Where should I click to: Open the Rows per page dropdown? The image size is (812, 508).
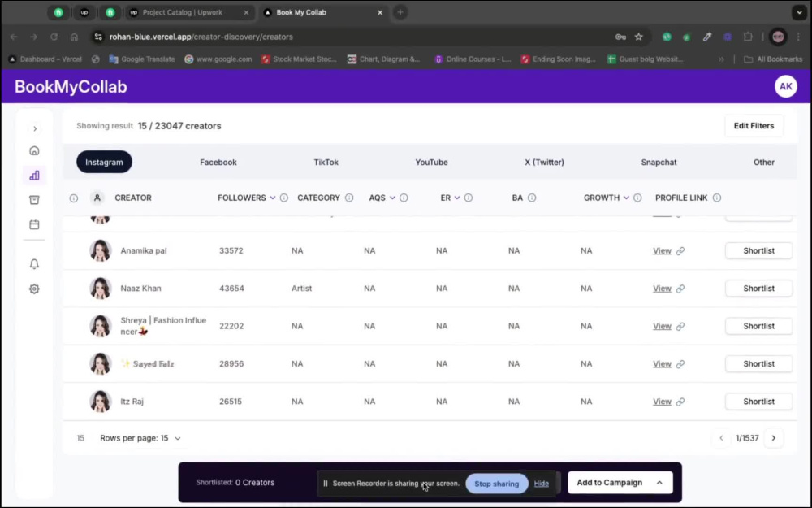140,438
